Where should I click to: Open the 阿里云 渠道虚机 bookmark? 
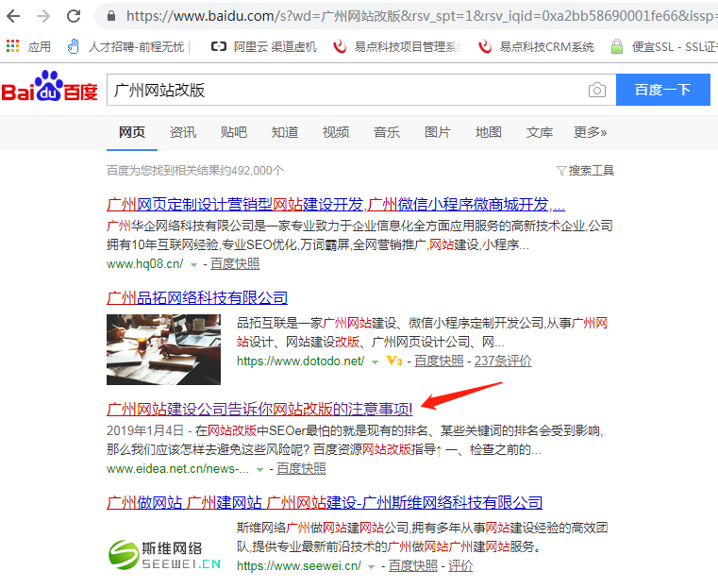click(x=263, y=46)
